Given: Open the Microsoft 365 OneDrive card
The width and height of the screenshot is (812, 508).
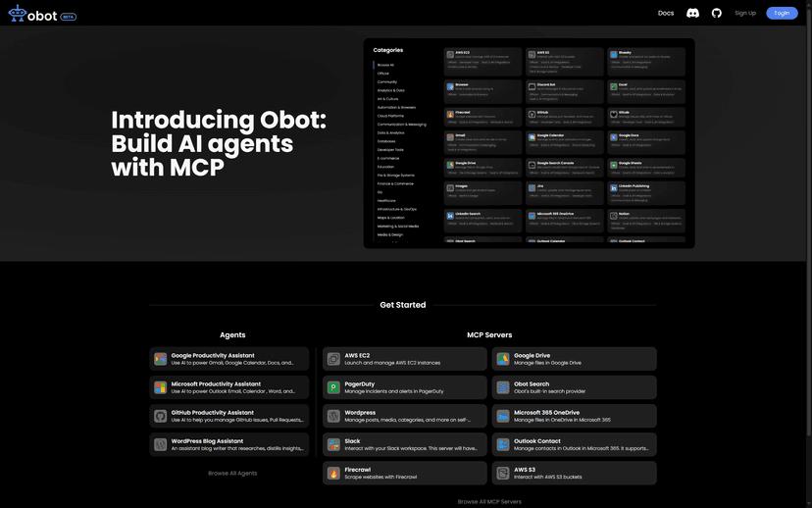Looking at the screenshot, I should 574,416.
